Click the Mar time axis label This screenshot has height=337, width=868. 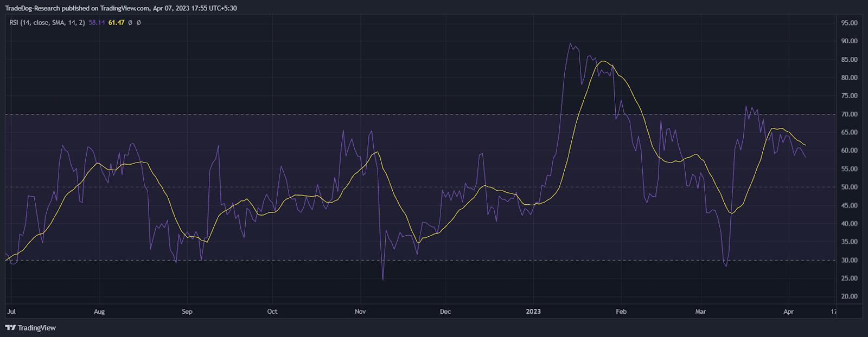701,312
